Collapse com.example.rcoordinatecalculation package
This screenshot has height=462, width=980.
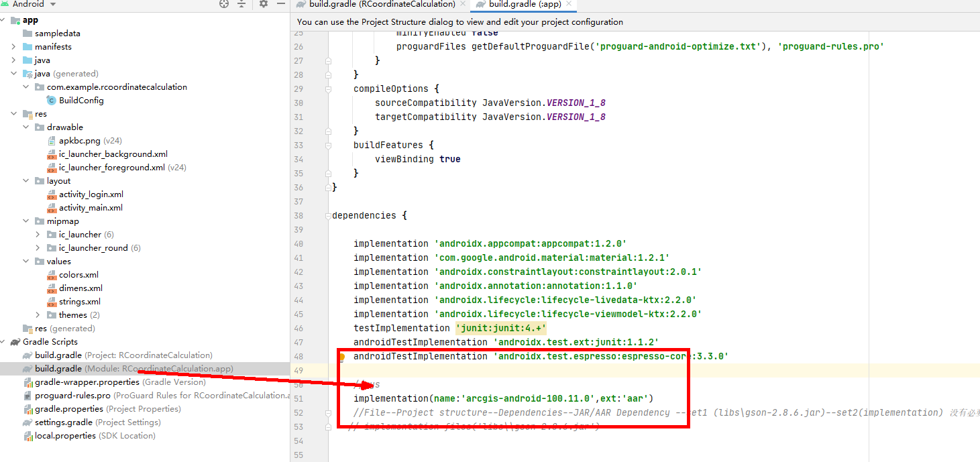[x=26, y=87]
